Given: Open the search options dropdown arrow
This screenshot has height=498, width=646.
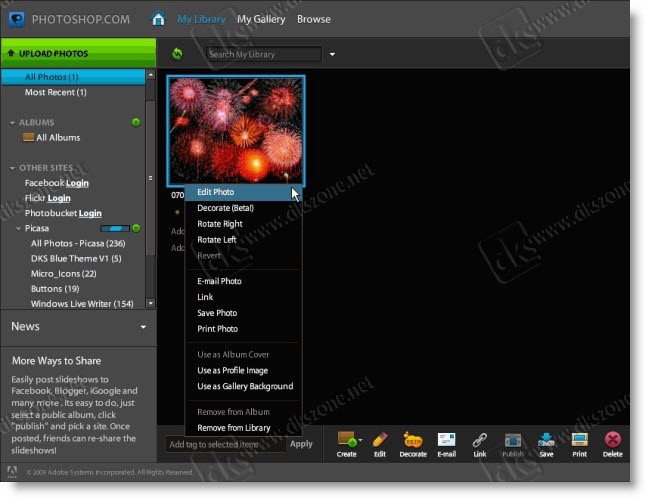Looking at the screenshot, I should pyautogui.click(x=332, y=54).
